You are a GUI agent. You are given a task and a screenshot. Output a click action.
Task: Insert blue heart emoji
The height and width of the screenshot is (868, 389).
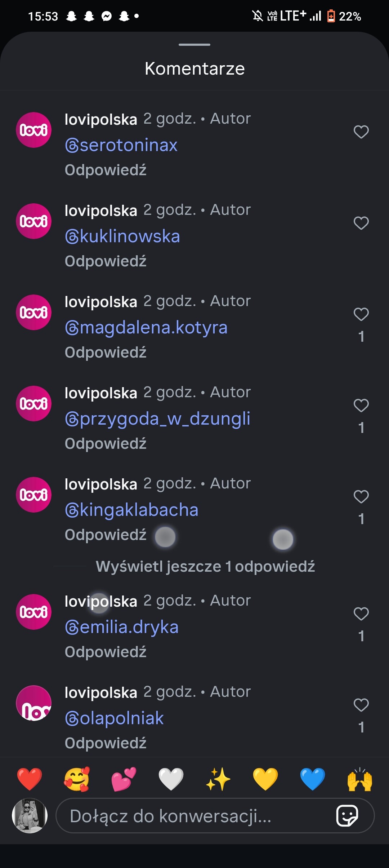313,779
